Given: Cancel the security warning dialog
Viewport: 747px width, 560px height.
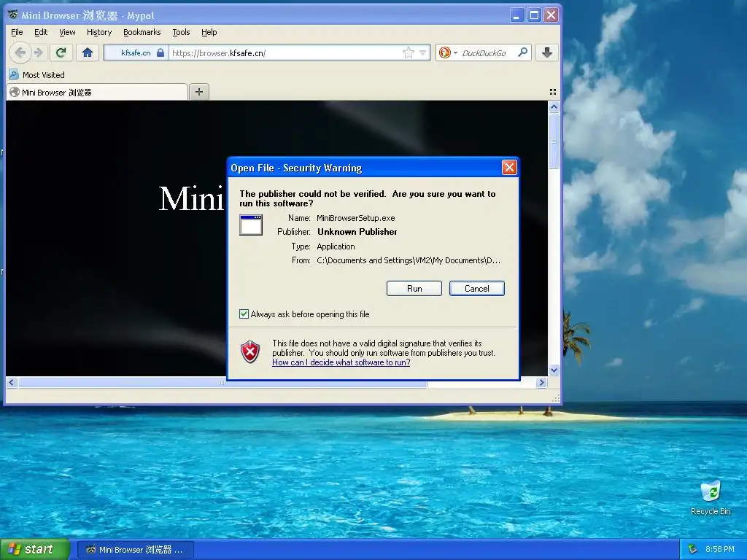Looking at the screenshot, I should [x=477, y=289].
